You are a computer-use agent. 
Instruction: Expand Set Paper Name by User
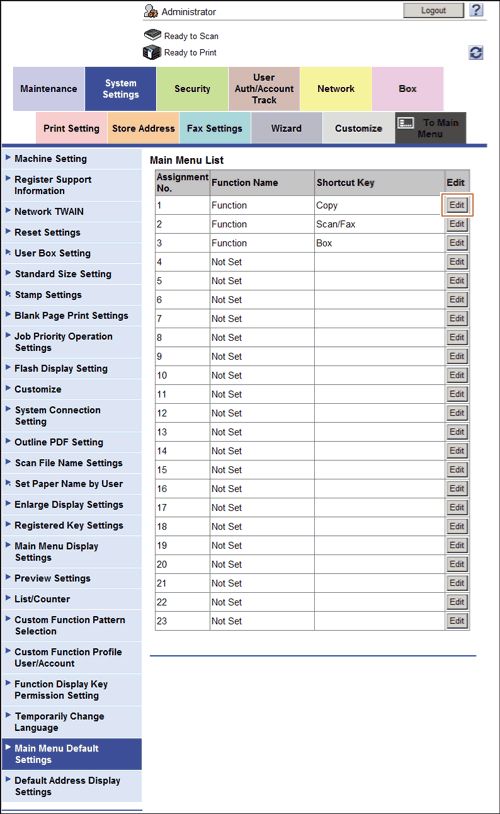pos(71,484)
